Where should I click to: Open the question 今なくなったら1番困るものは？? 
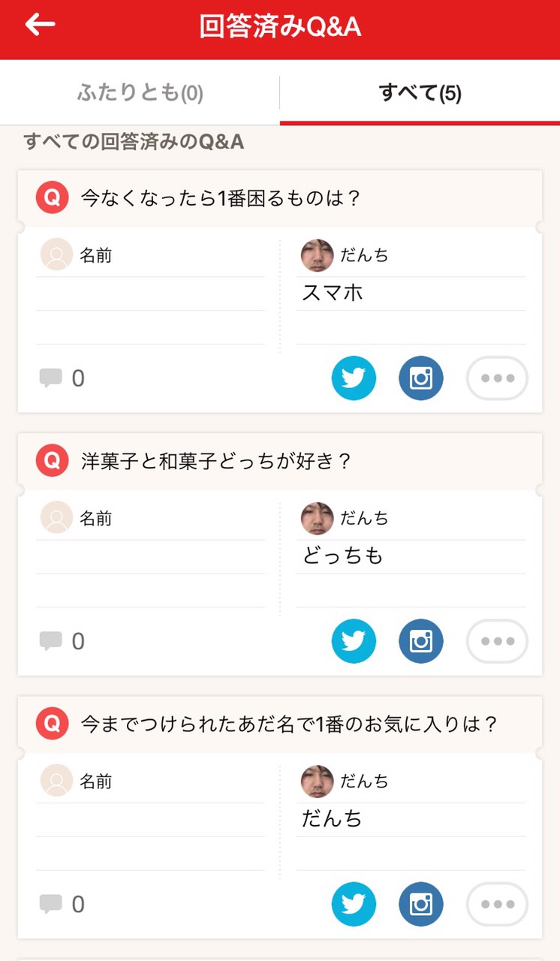click(x=221, y=198)
